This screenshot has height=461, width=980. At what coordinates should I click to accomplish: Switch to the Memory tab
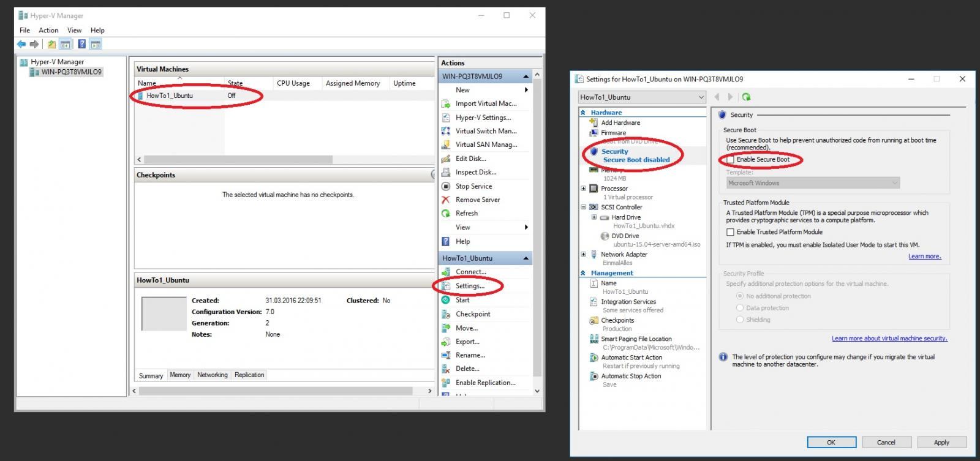[180, 375]
